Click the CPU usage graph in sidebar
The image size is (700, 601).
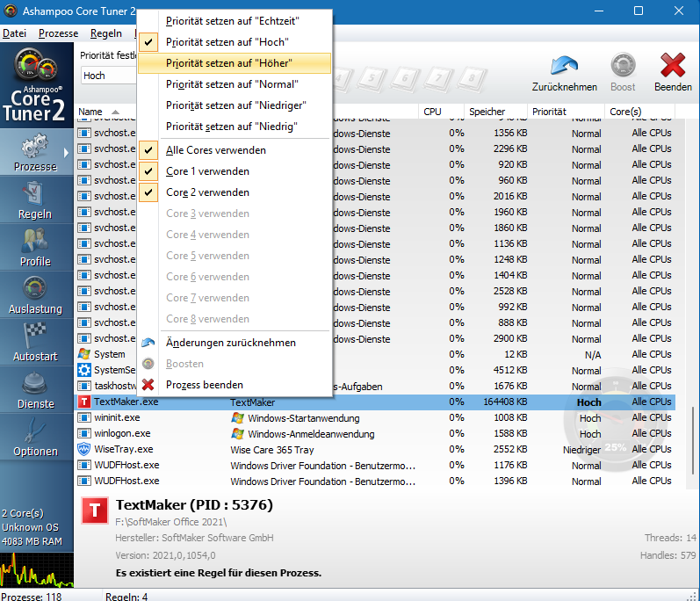tap(37, 569)
